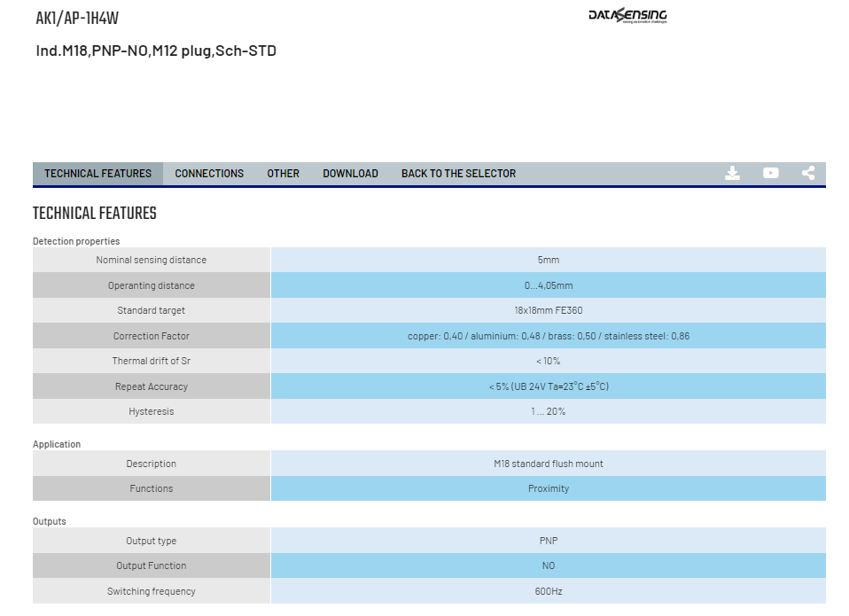
Task: Click the Detection properties group label
Action: coord(76,241)
